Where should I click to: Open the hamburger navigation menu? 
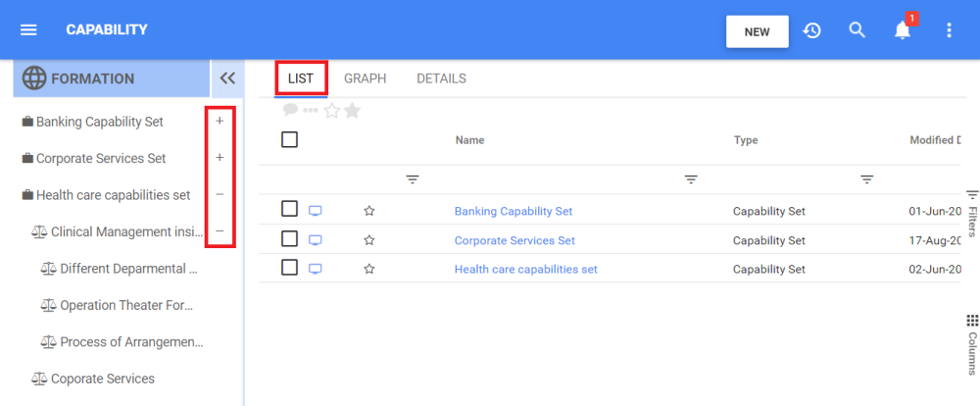28,30
